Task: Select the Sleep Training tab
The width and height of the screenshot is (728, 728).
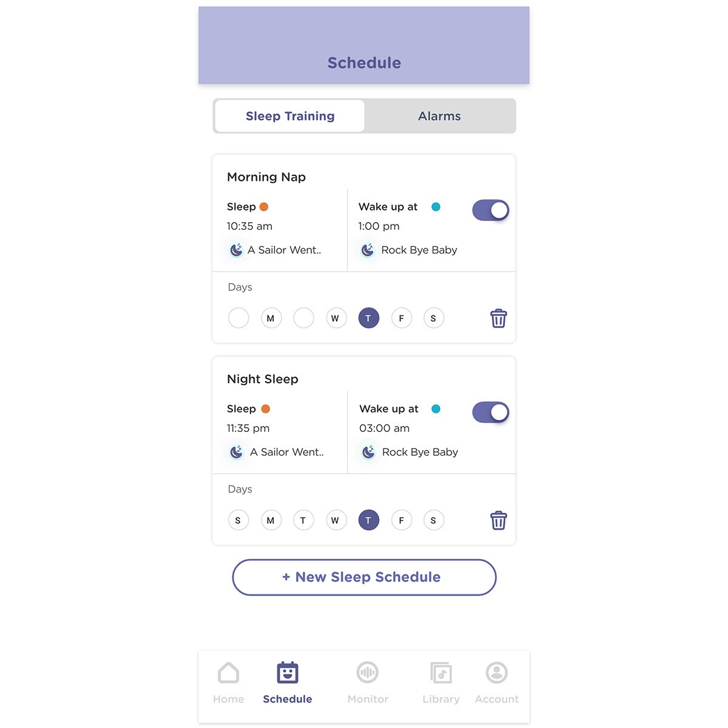Action: [290, 116]
